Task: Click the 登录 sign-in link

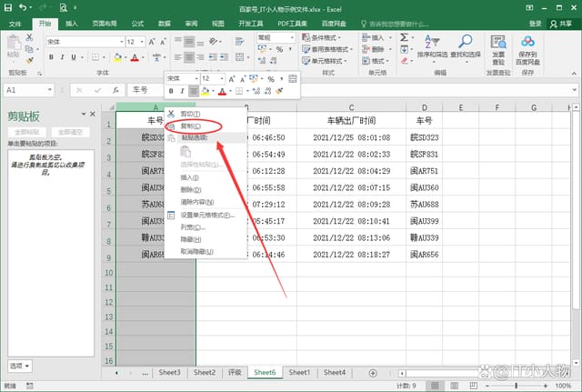Action: pos(535,24)
